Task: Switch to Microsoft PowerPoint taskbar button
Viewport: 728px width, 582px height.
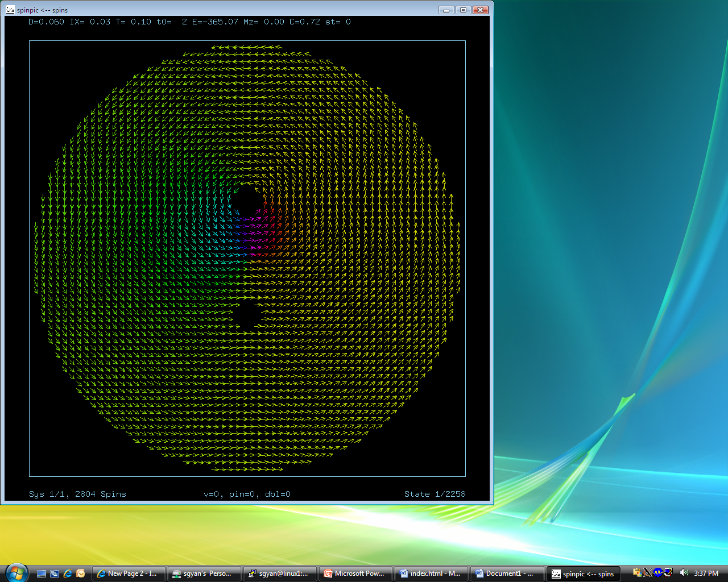Action: 356,573
